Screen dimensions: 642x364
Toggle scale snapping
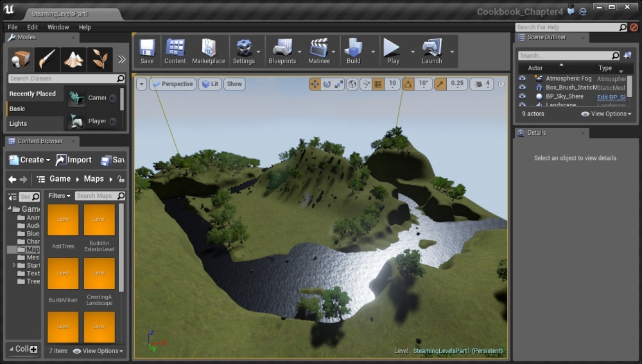440,84
